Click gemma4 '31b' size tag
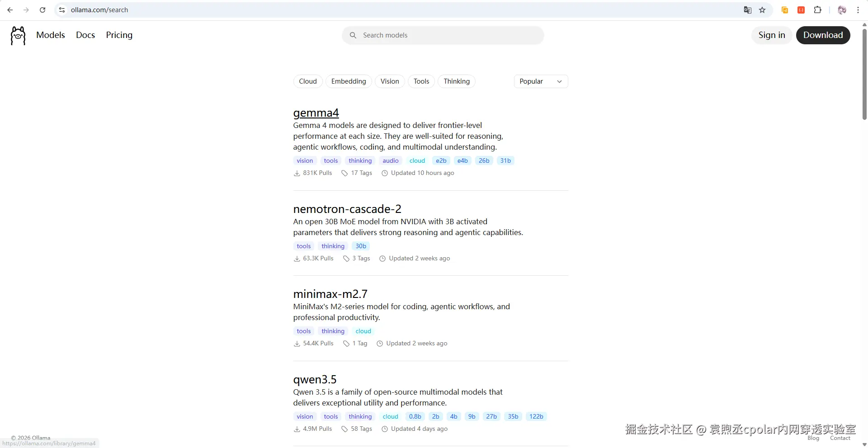 [x=505, y=160]
